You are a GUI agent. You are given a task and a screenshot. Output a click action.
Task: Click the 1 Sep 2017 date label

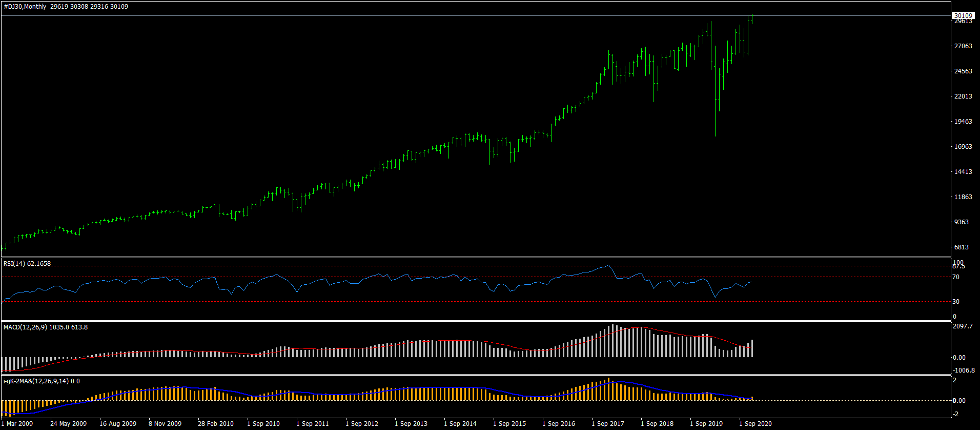(x=608, y=424)
